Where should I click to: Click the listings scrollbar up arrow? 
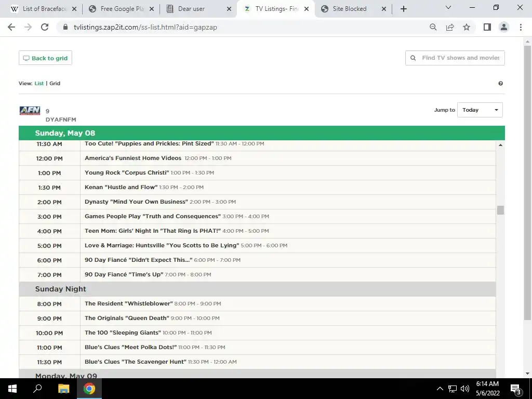coord(500,145)
